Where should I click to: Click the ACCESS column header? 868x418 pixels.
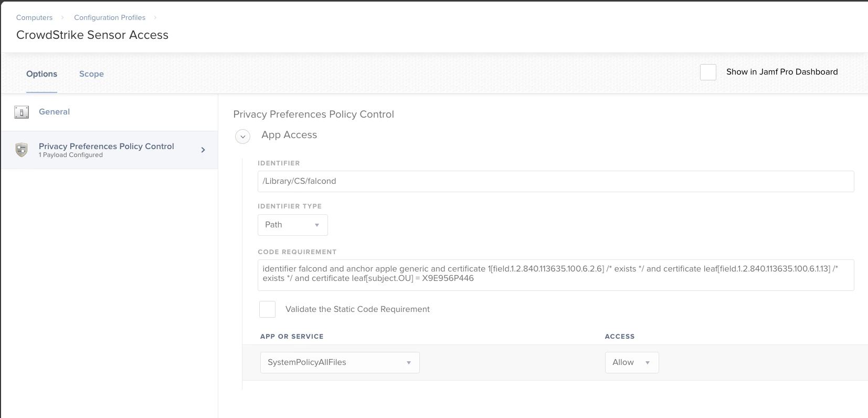[x=620, y=337]
